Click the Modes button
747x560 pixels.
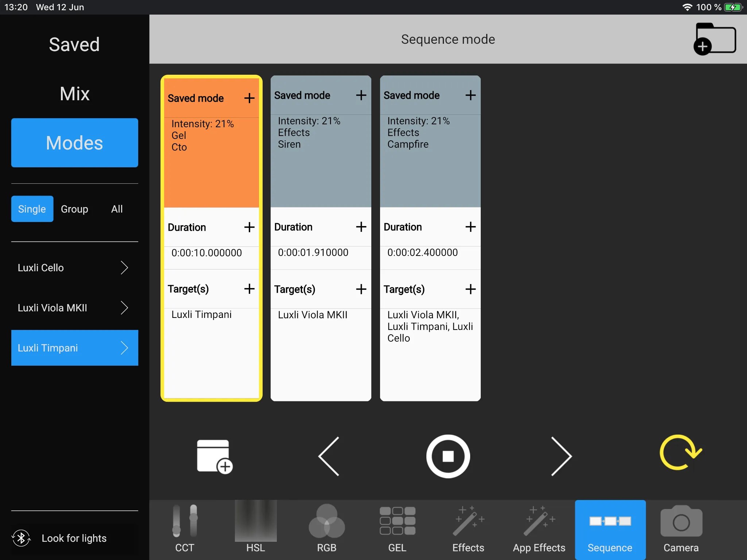pos(74,142)
